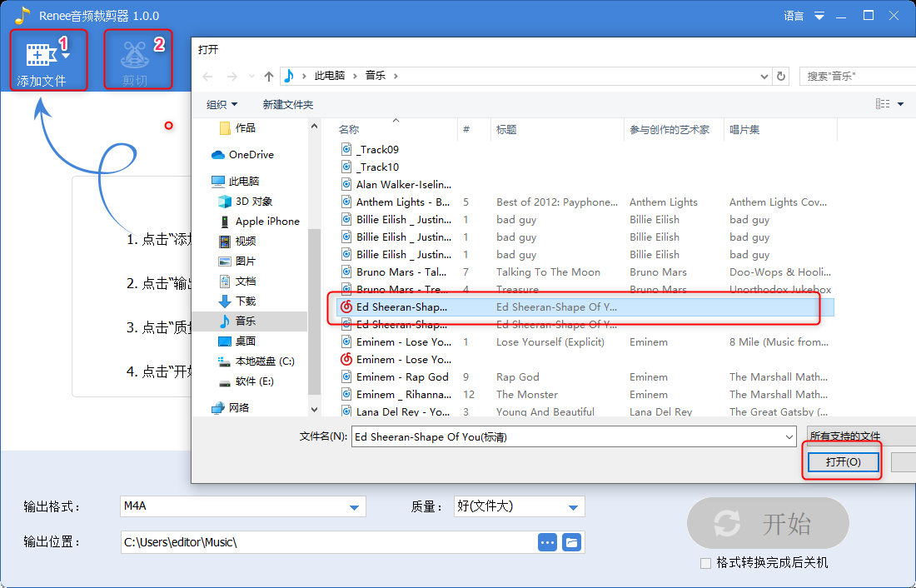The width and height of the screenshot is (916, 588).
Task: Select the Apple iPhone device icon
Action: coord(224,222)
